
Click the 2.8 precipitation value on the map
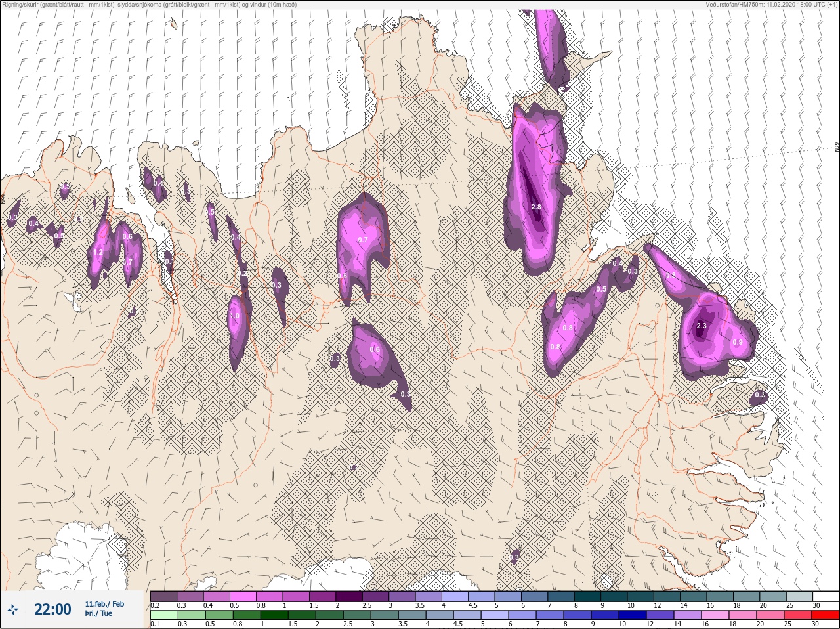(x=536, y=207)
